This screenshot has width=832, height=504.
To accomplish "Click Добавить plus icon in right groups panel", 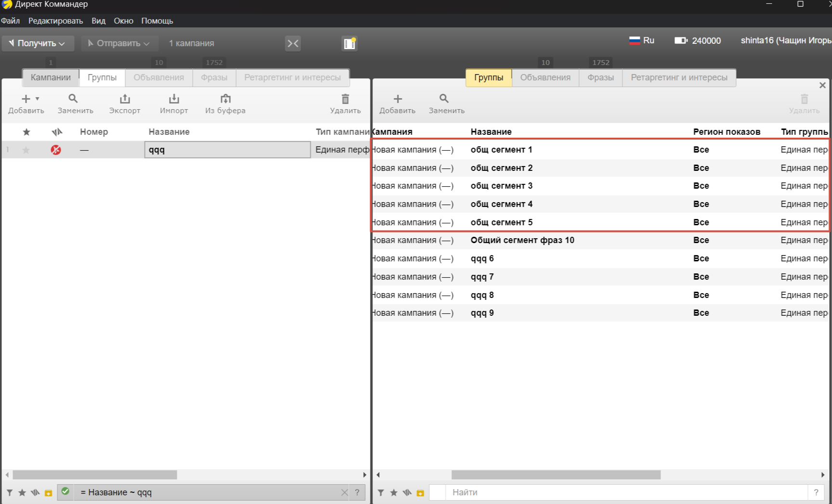I will coord(397,99).
